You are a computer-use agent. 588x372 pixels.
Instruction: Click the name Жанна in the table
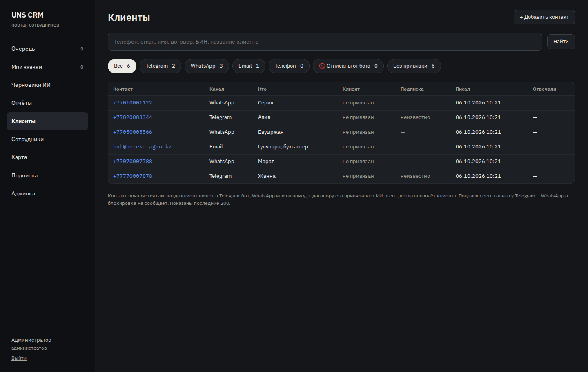click(267, 176)
